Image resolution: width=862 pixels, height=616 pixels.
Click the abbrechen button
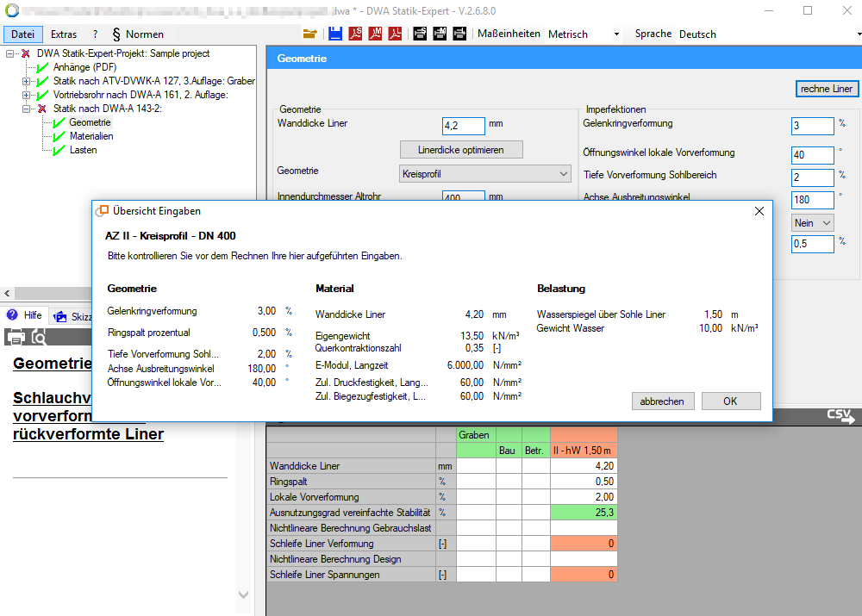click(662, 401)
